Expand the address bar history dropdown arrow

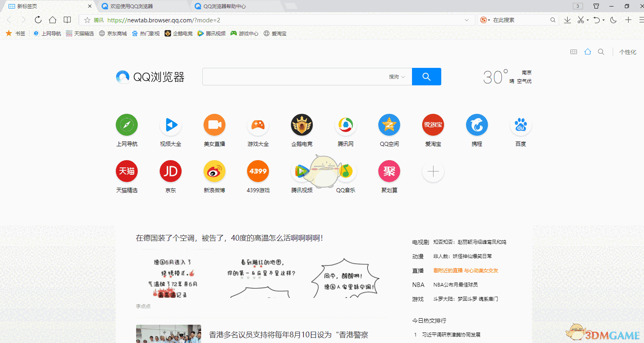tap(466, 20)
